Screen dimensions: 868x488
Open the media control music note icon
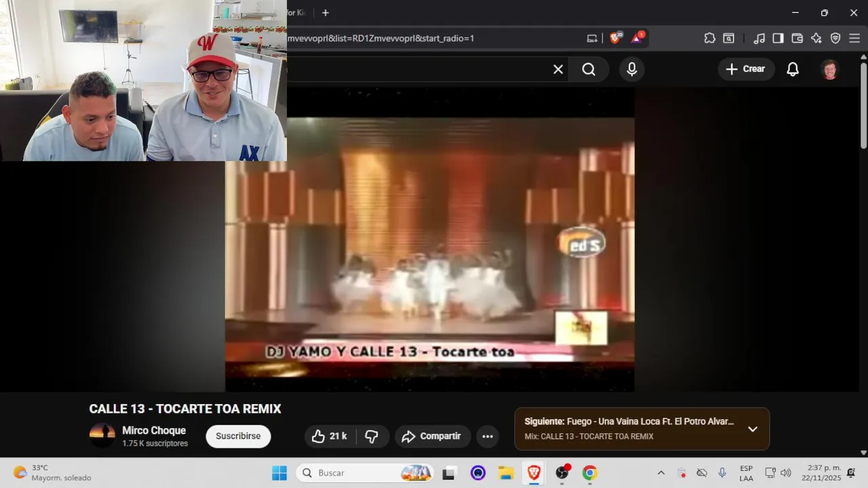tap(759, 39)
